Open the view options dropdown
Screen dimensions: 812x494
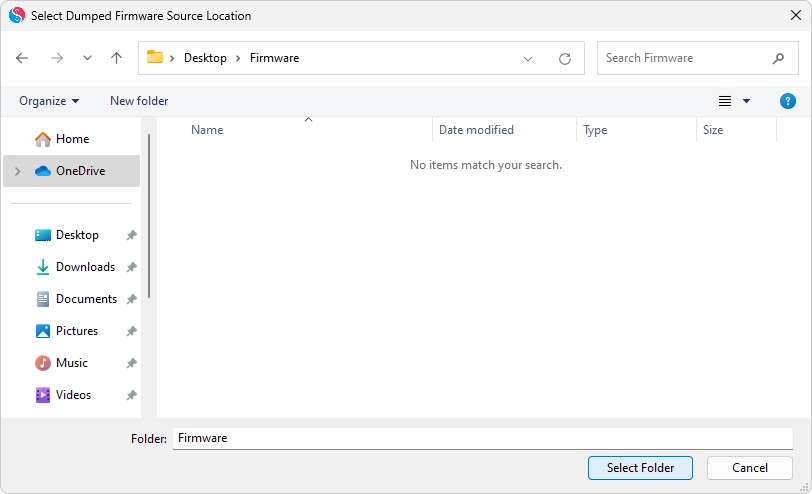746,101
